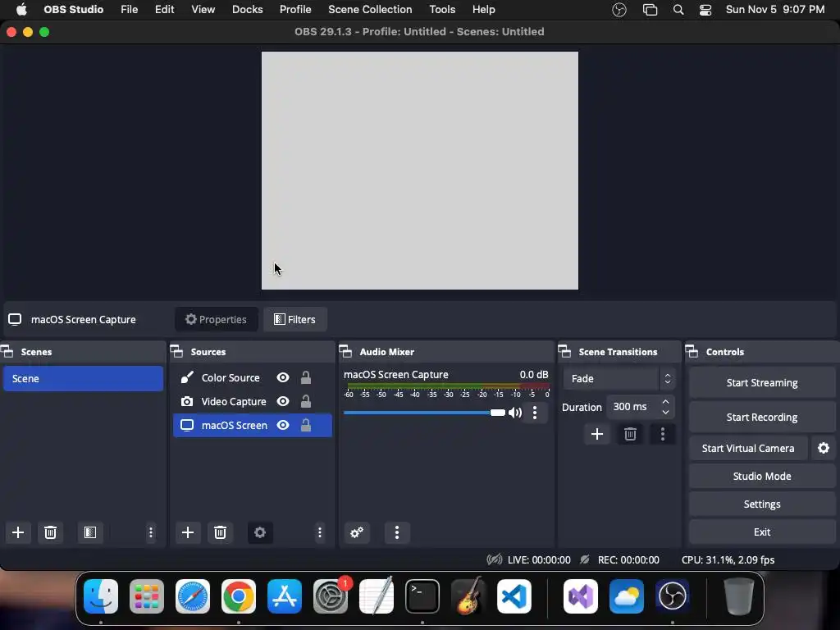The height and width of the screenshot is (630, 840).
Task: Open virtual camera settings gear
Action: tap(824, 449)
